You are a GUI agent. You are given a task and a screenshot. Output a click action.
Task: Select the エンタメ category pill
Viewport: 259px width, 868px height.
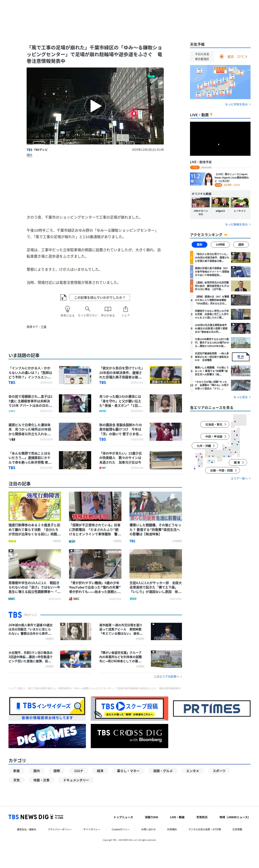click(193, 771)
